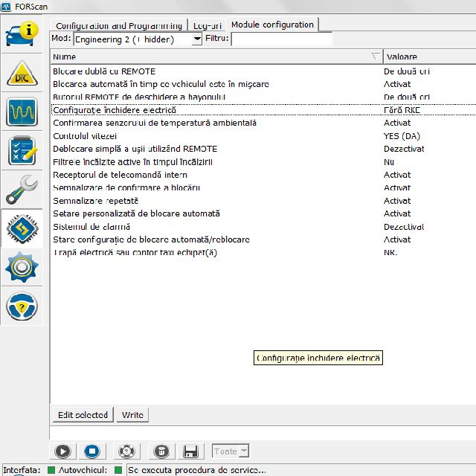This screenshot has width=476, height=476.
Task: Select row Blocarea automată în timp ce vehiculul
Action: coord(263,84)
